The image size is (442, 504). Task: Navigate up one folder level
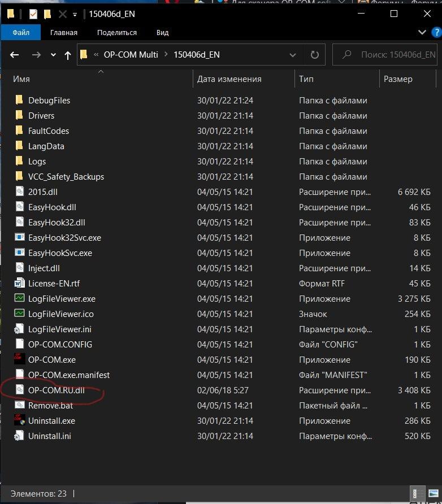click(x=68, y=55)
